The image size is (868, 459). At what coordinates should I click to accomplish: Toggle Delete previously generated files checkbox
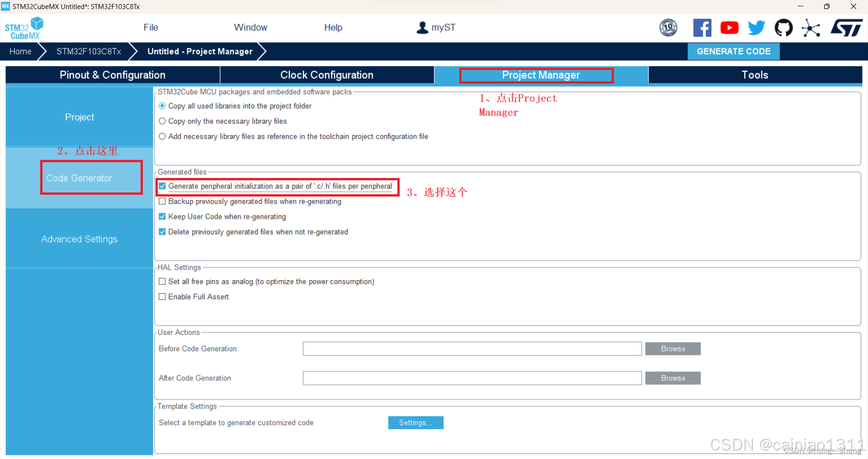[162, 232]
